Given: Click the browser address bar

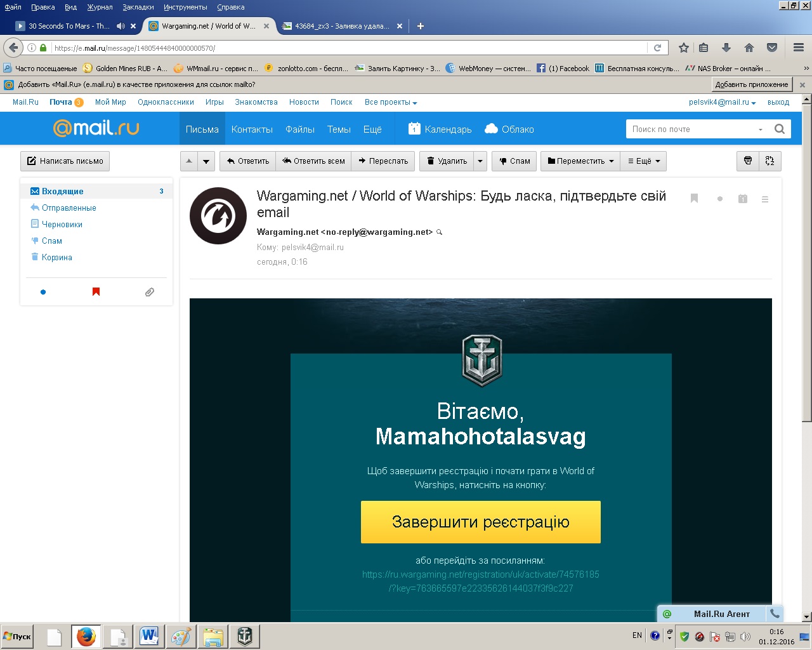Looking at the screenshot, I should click(349, 48).
